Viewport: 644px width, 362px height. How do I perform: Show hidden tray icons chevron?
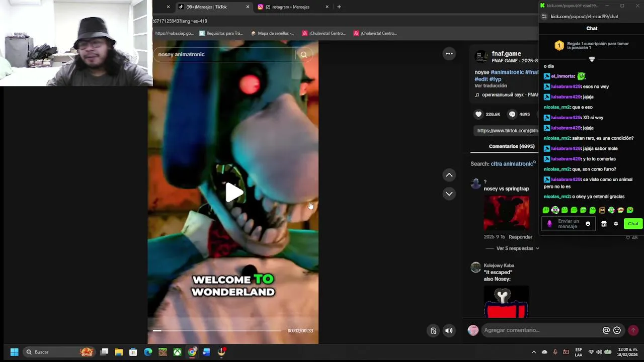[x=534, y=352]
